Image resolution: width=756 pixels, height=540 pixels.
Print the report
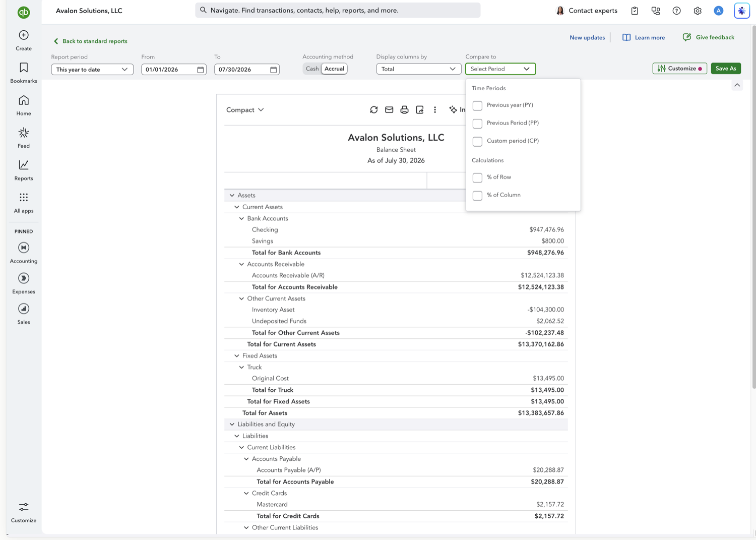point(404,109)
